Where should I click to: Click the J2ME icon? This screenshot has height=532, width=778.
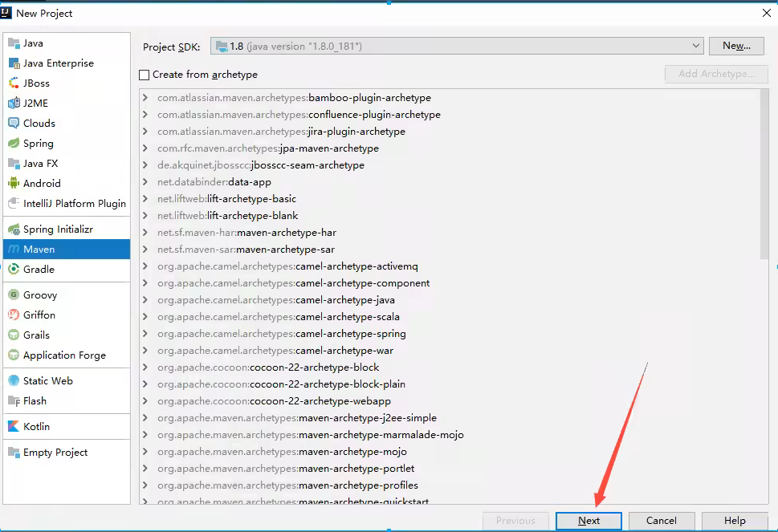click(14, 104)
